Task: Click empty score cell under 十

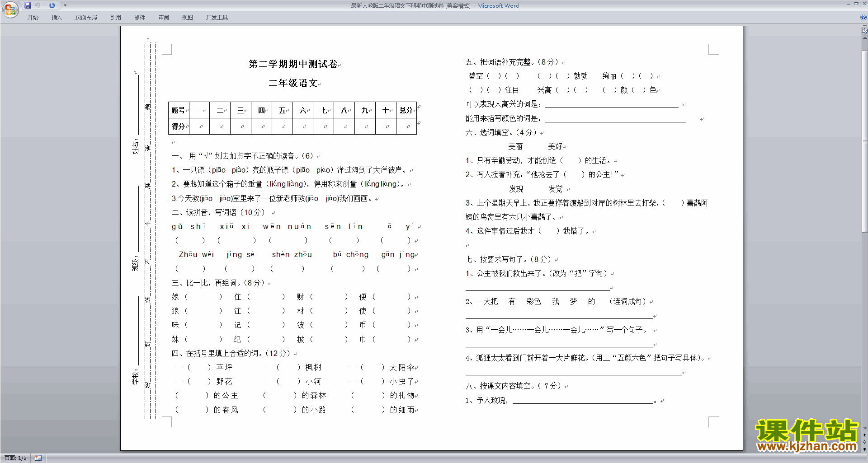Action: click(x=386, y=126)
